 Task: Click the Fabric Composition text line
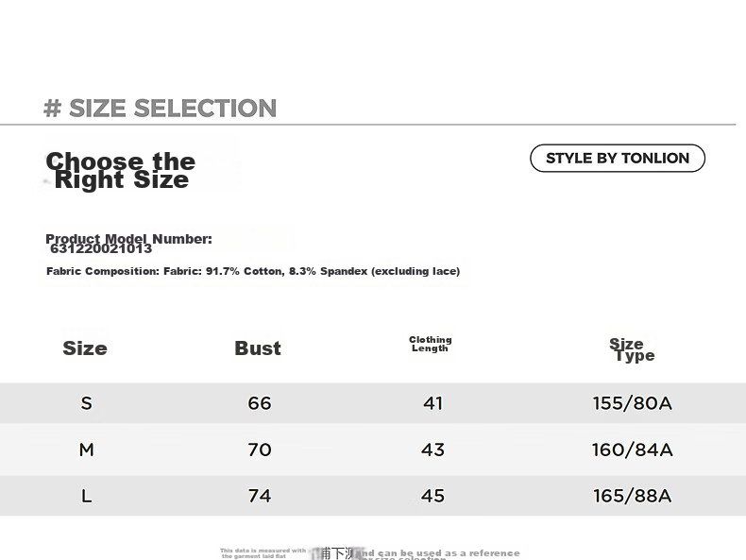[253, 271]
